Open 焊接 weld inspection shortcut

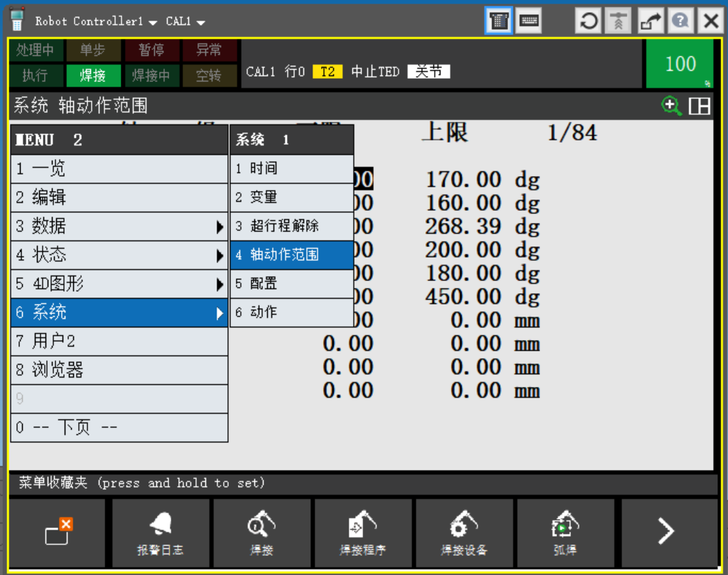261,533
